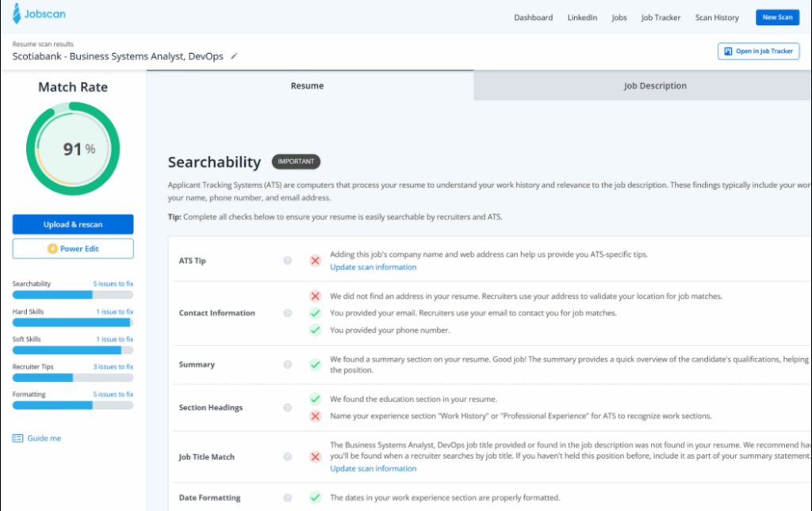Click the Jobscan sailboat logo

point(16,13)
